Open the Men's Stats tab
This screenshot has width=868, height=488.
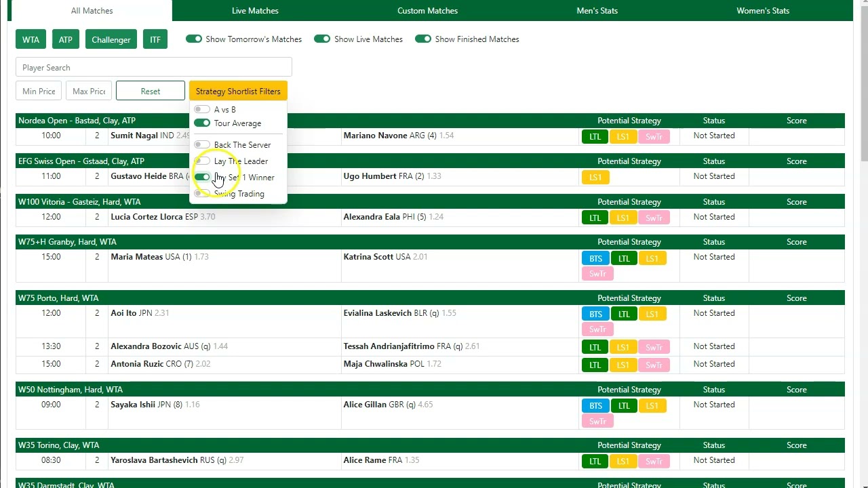coord(597,11)
